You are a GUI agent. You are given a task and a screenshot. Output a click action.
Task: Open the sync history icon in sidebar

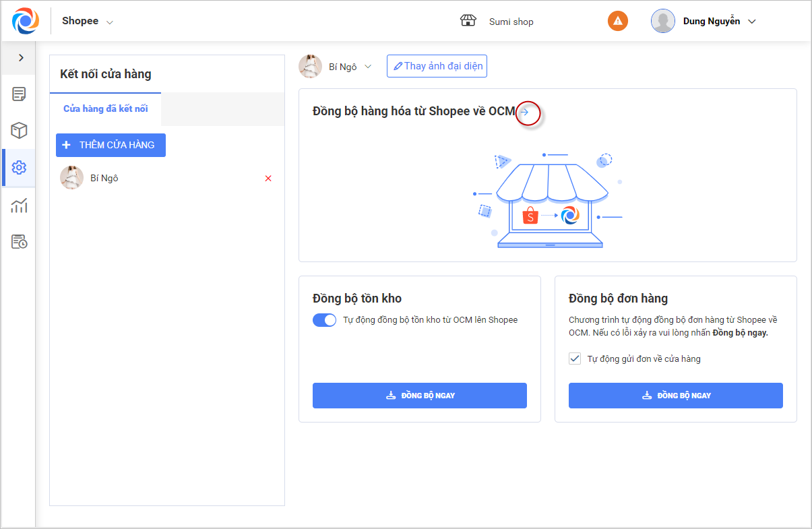pyautogui.click(x=19, y=241)
